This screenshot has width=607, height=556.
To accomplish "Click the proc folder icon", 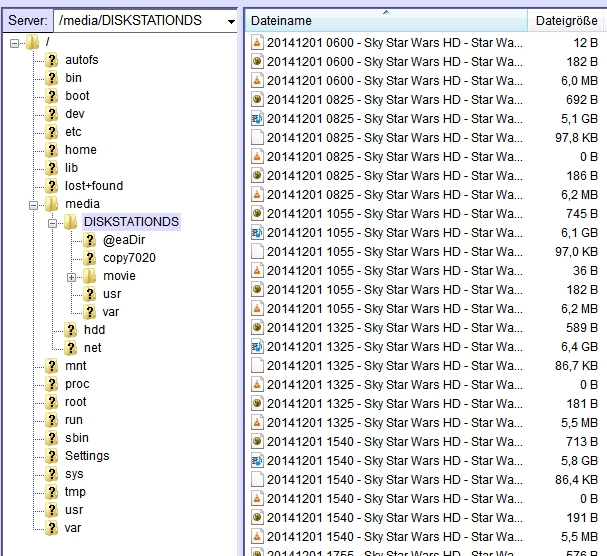I will click(x=51, y=384).
